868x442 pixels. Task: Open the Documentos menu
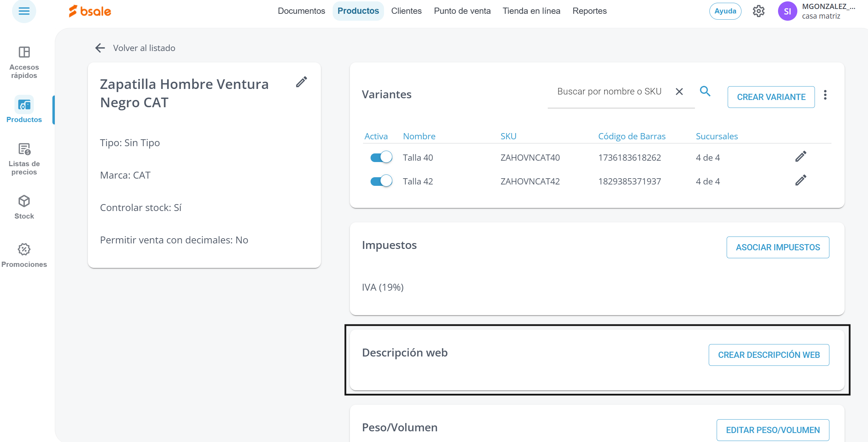click(301, 11)
